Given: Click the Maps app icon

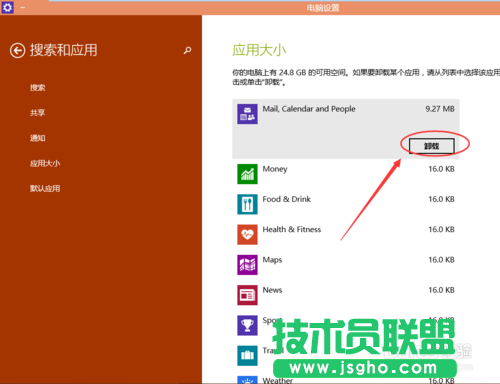Looking at the screenshot, I should click(x=247, y=265).
